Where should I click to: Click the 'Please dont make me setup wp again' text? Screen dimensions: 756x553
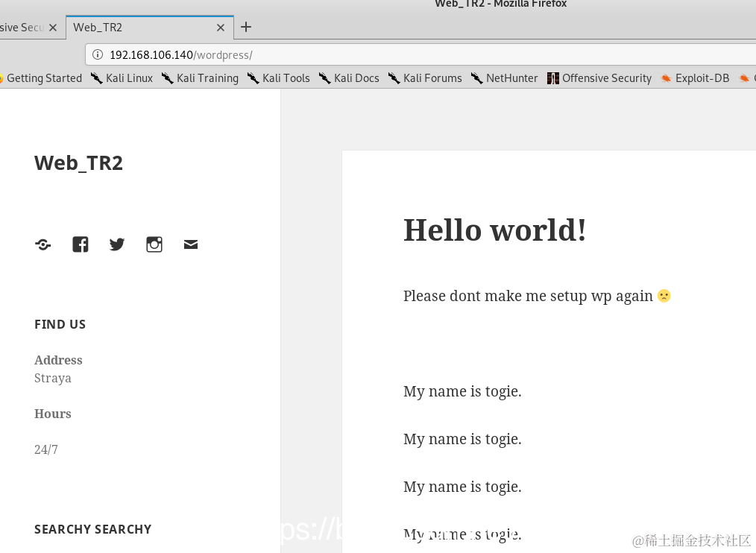[528, 296]
